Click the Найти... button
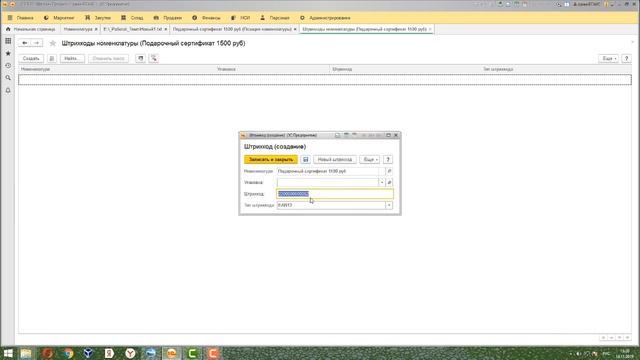 point(72,58)
